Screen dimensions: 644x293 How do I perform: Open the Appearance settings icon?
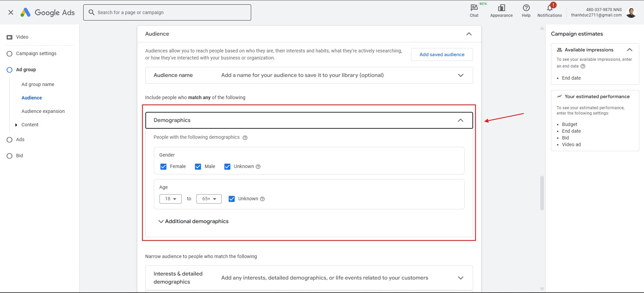tap(501, 8)
